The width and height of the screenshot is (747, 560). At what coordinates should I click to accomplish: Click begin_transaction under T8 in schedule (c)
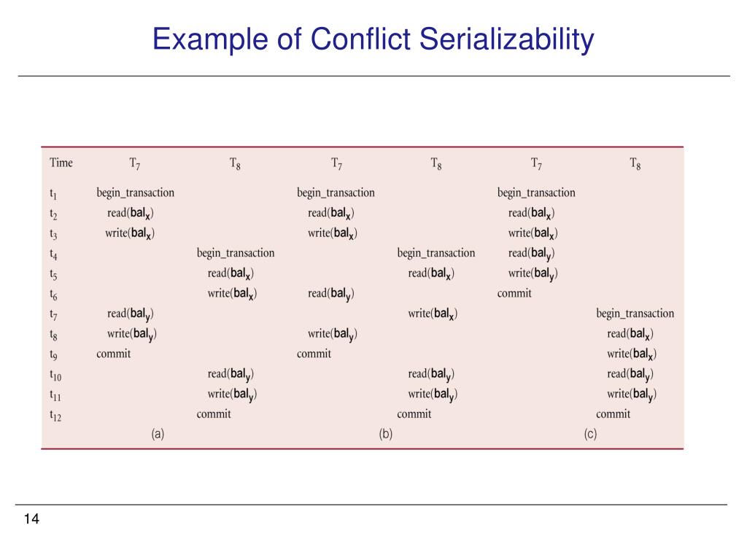pyautogui.click(x=635, y=314)
